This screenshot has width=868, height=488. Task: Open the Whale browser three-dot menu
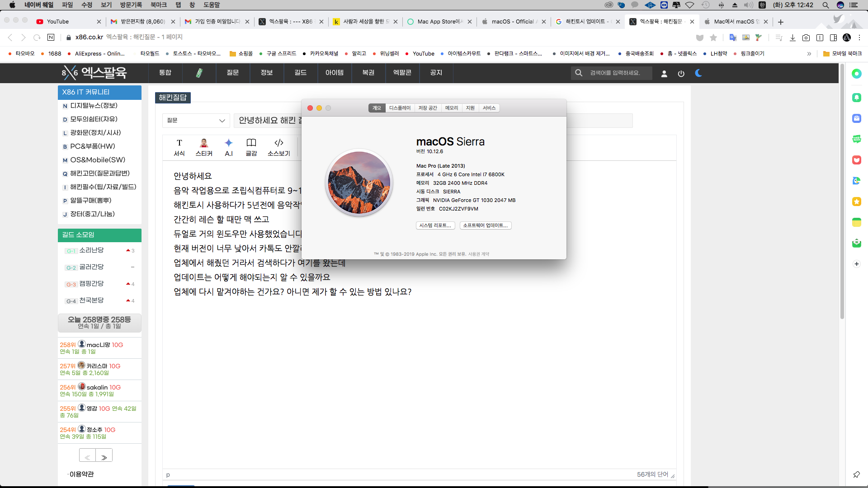coord(860,38)
